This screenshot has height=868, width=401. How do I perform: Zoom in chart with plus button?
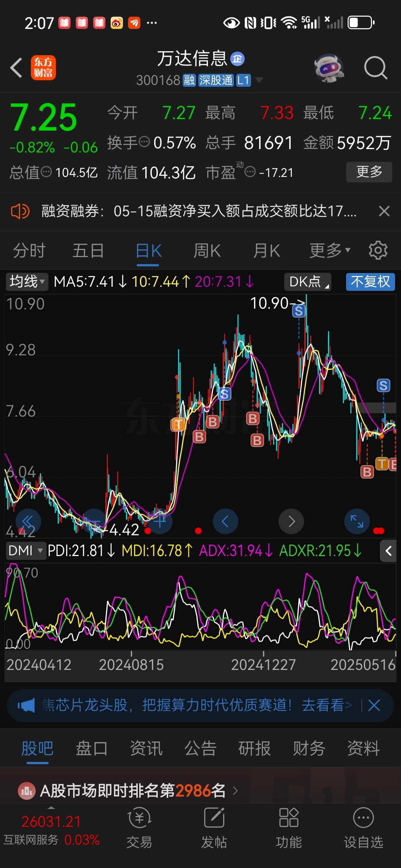160,521
